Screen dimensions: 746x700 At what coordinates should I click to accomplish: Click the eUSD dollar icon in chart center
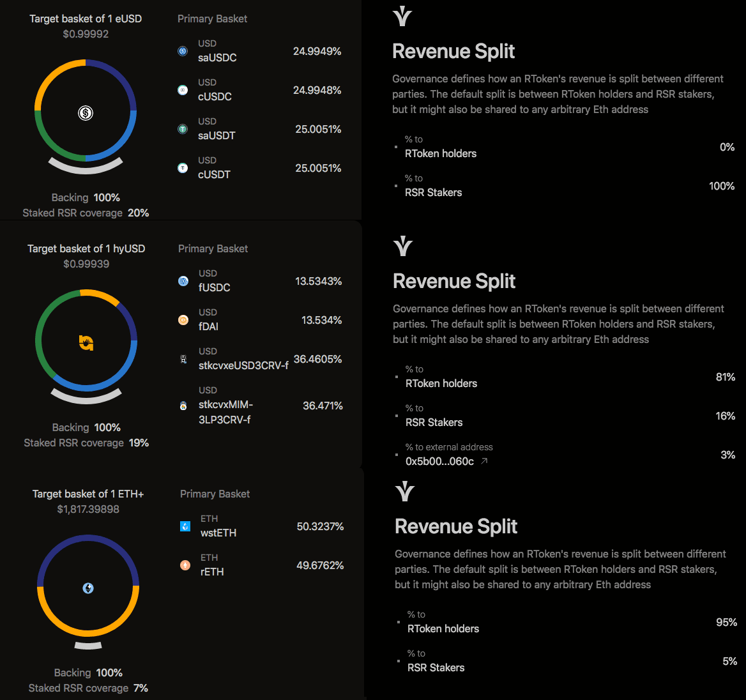(86, 113)
